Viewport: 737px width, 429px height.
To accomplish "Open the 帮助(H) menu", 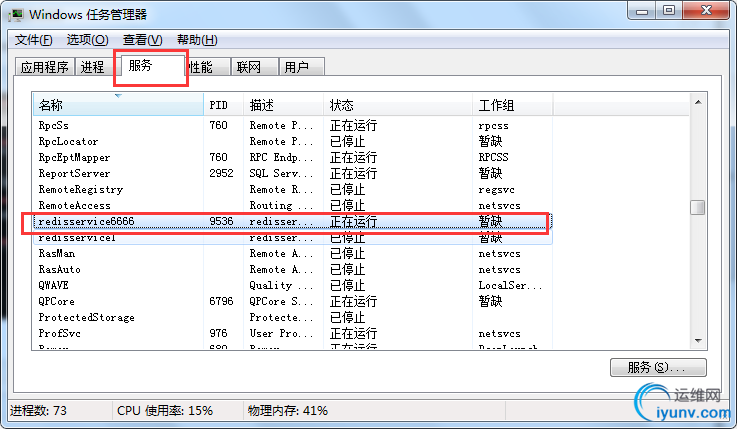I will [197, 40].
